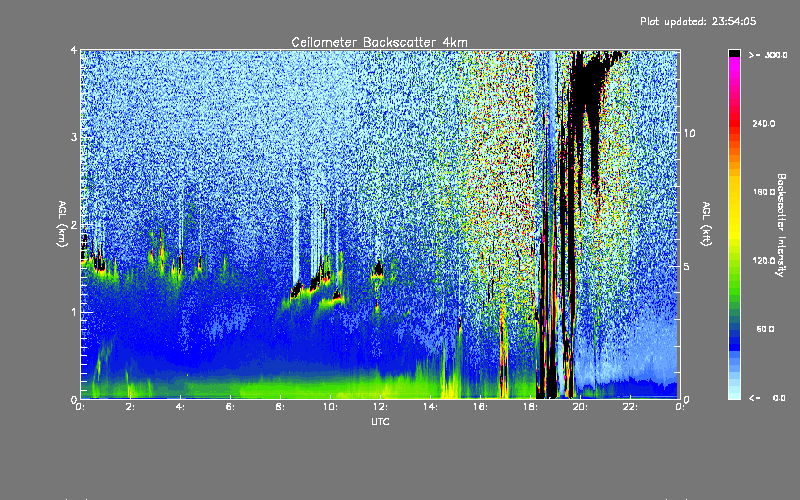Click the "0" tick on the kft axis
The width and height of the screenshot is (800, 500).
pyautogui.click(x=687, y=399)
